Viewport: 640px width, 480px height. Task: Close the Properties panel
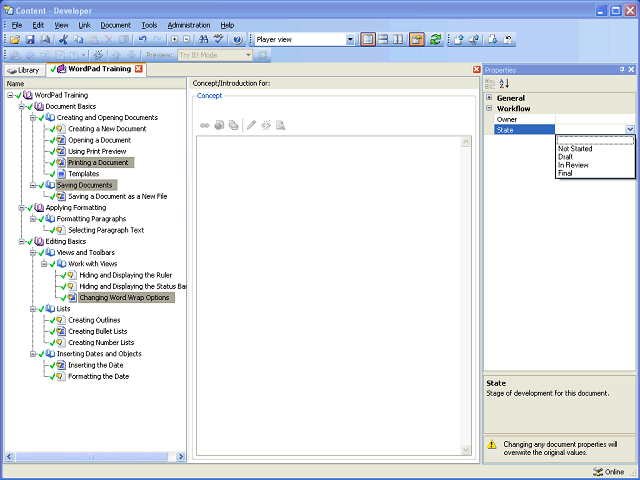pos(631,70)
